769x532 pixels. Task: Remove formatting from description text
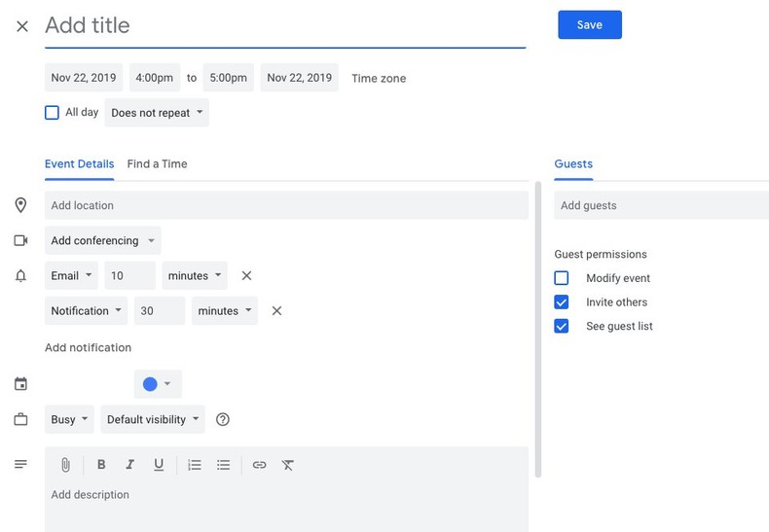[288, 465]
